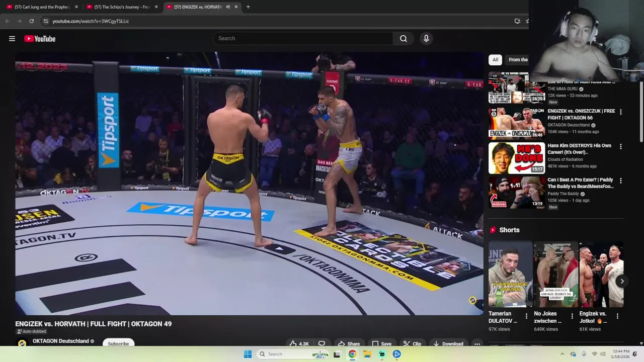Click the Windows taskbar Search box

pos(292,354)
